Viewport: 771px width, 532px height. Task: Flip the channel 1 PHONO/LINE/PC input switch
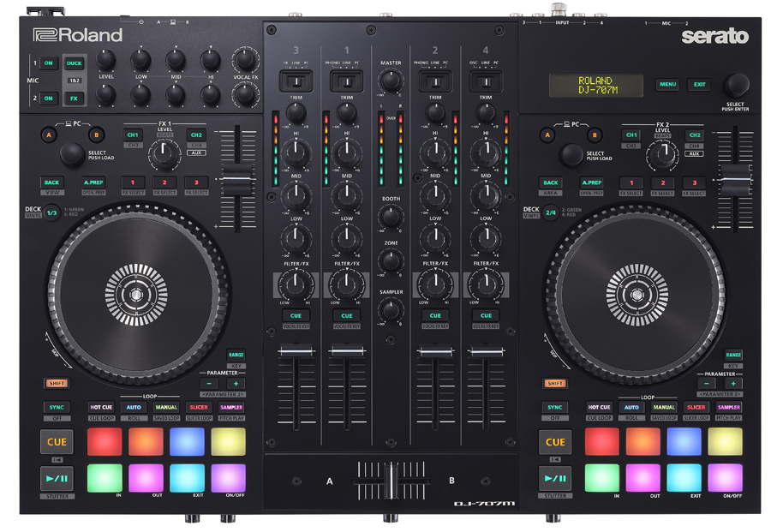tap(347, 81)
